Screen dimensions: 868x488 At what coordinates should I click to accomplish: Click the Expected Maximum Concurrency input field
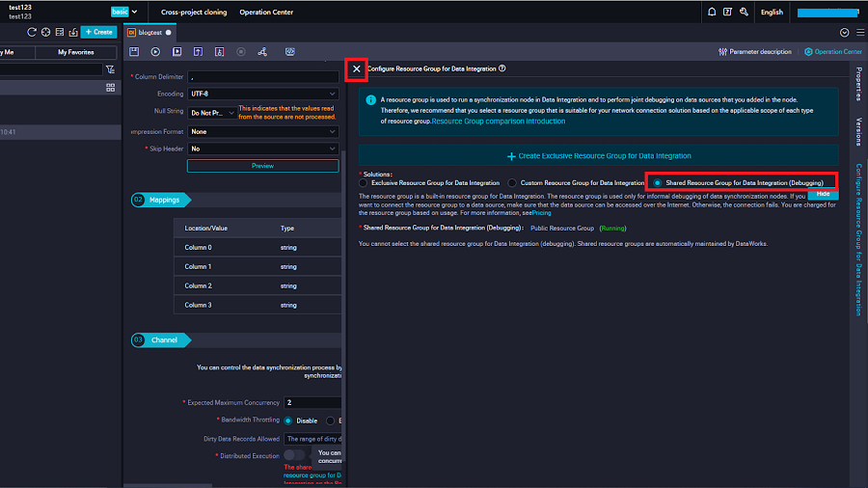312,402
